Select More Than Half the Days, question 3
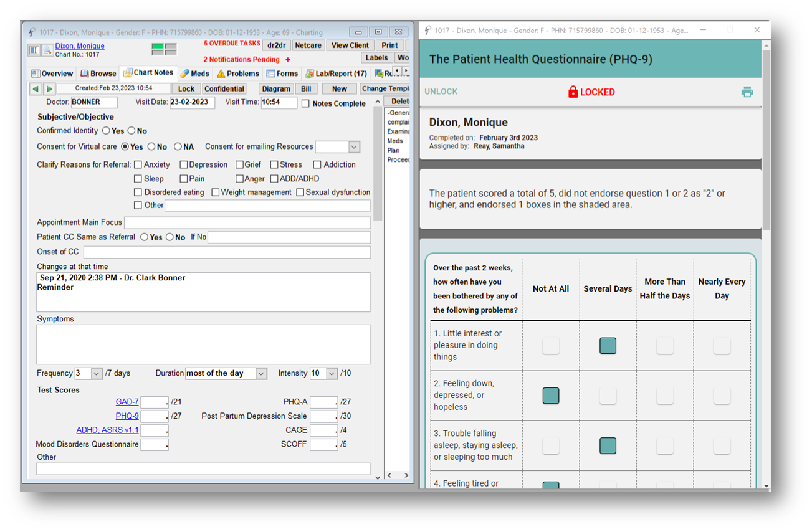The image size is (812, 532). pyautogui.click(x=665, y=445)
